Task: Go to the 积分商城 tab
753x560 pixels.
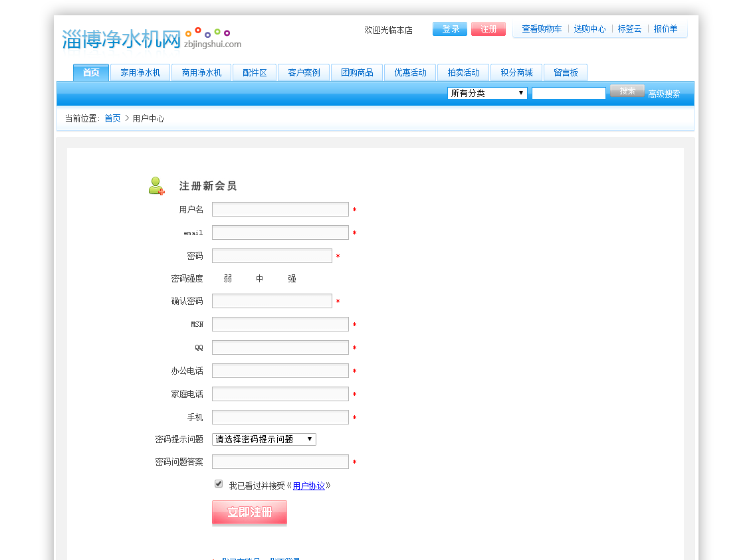Action: (516, 72)
